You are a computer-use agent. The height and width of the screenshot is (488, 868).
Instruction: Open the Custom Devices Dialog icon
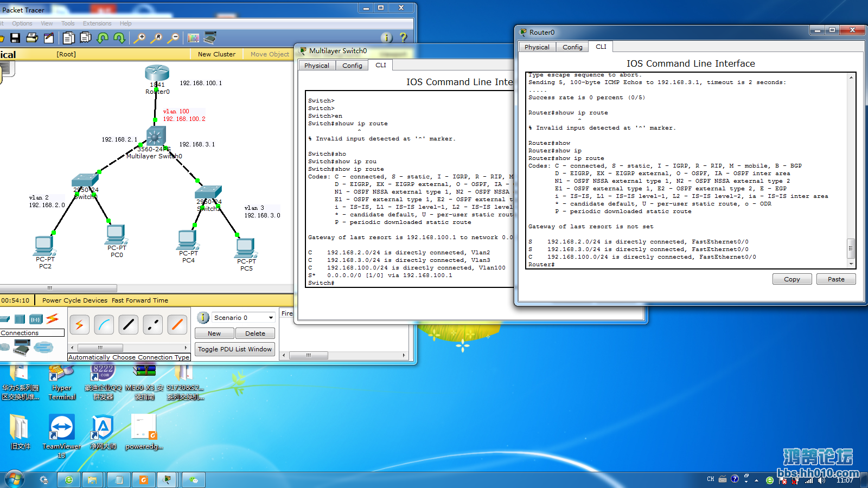(x=210, y=38)
